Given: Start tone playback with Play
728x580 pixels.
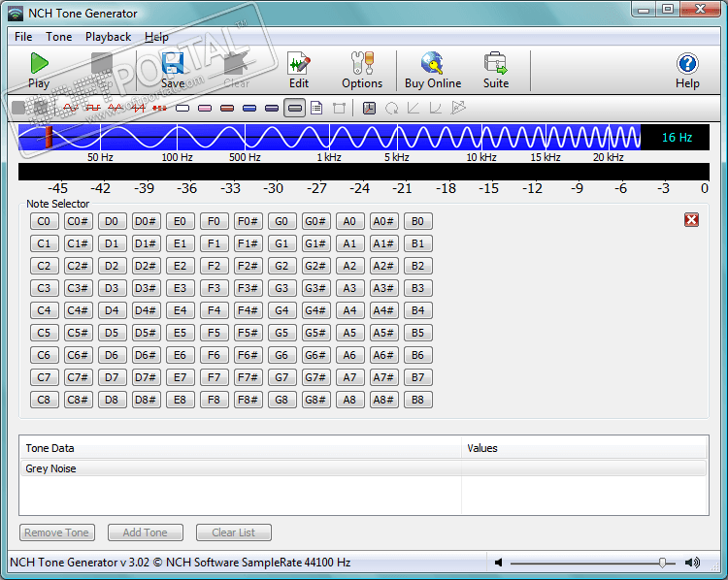Looking at the screenshot, I should [x=39, y=71].
